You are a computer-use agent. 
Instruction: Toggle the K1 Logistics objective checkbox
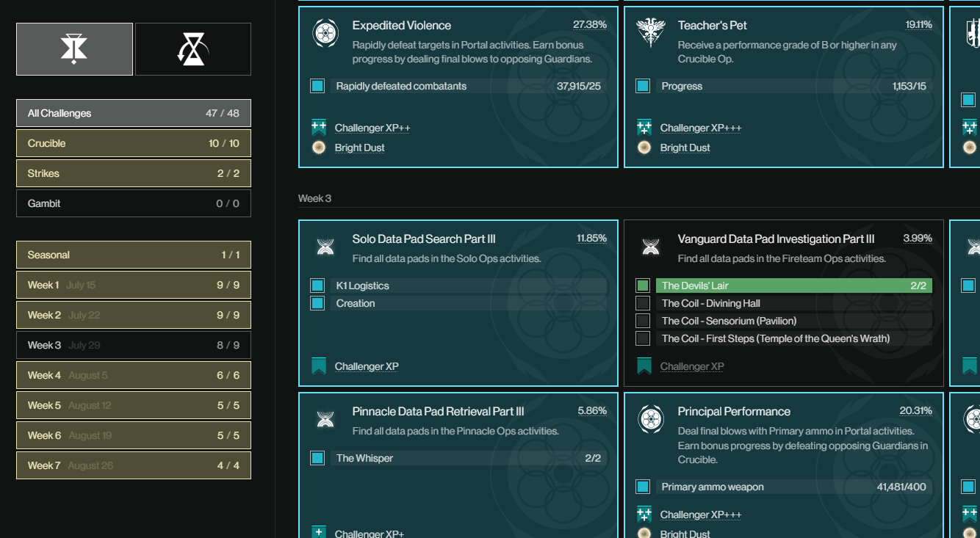pyautogui.click(x=317, y=286)
